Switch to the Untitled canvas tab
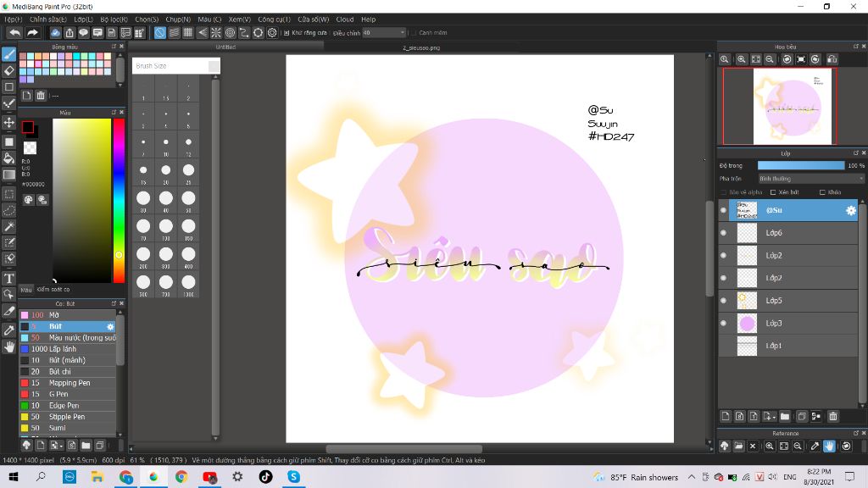Image resolution: width=868 pixels, height=488 pixels. (x=225, y=47)
